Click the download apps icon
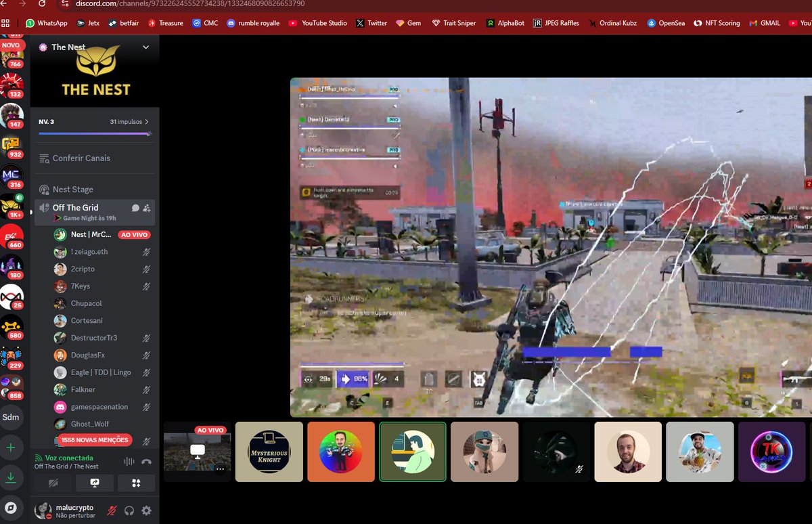 point(10,477)
